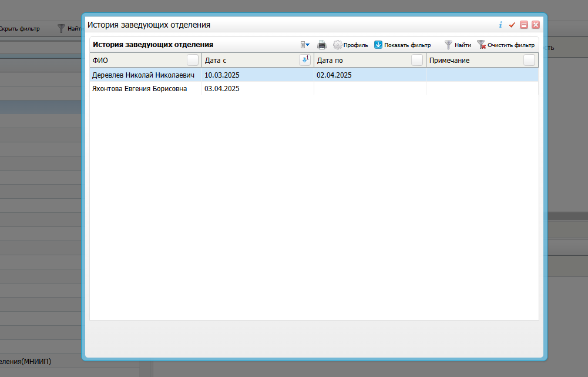Click the Дата по column header box

point(416,60)
